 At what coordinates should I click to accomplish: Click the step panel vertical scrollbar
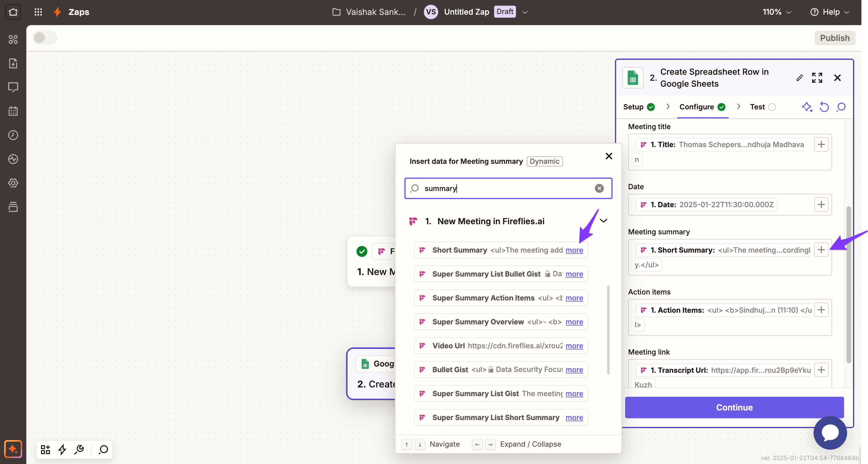[849, 285]
